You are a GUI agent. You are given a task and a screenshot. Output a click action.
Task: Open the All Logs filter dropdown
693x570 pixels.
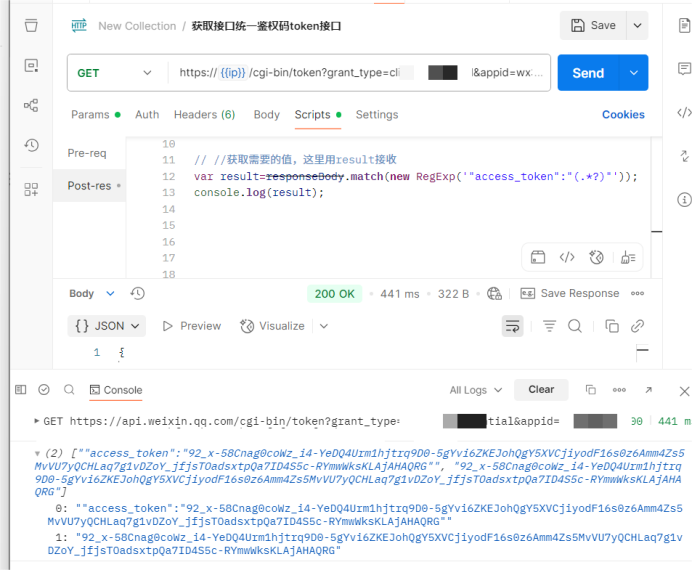coord(476,390)
